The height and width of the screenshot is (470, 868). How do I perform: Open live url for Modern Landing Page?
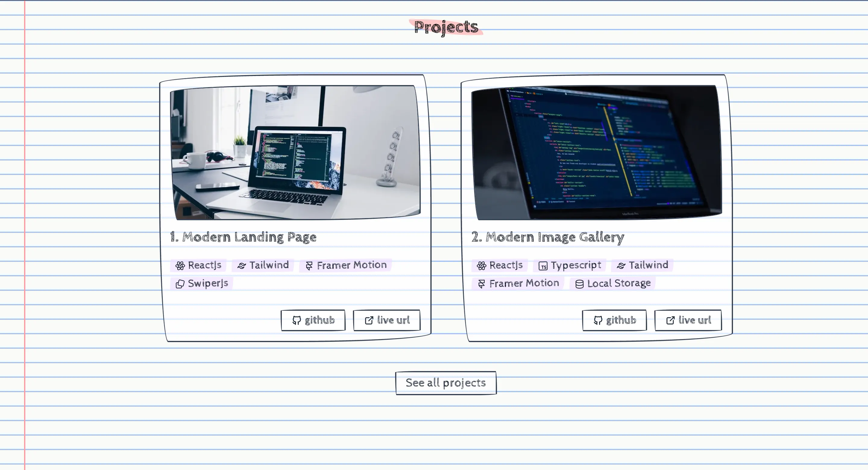click(387, 320)
